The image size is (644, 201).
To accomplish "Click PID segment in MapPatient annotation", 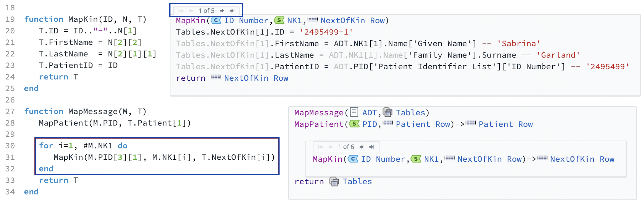I will pos(369,124).
